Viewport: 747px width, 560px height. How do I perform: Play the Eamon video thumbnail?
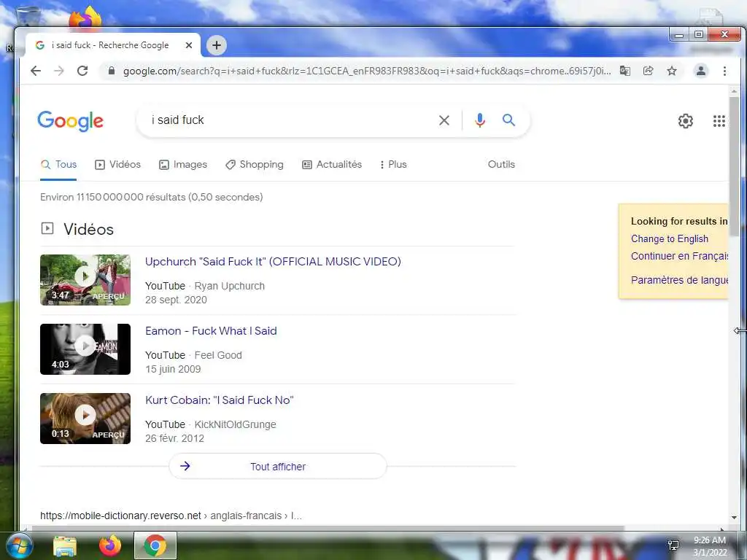point(85,349)
